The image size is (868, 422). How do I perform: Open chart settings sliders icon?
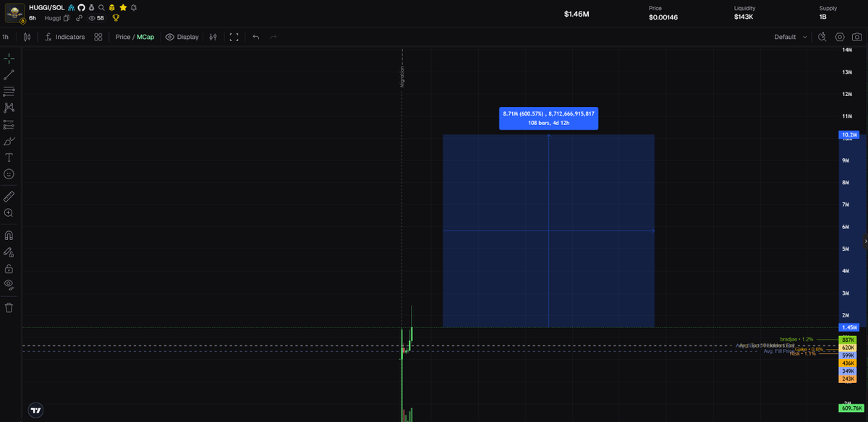[213, 37]
